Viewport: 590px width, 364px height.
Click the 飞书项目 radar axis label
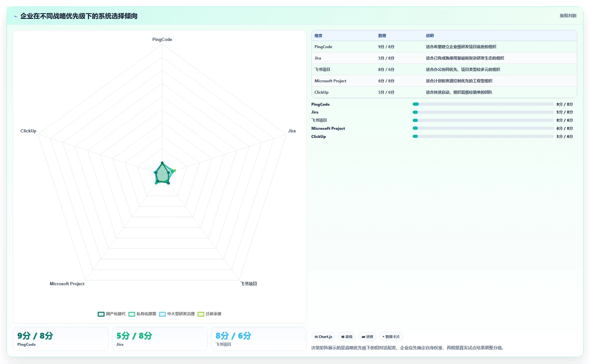(249, 284)
